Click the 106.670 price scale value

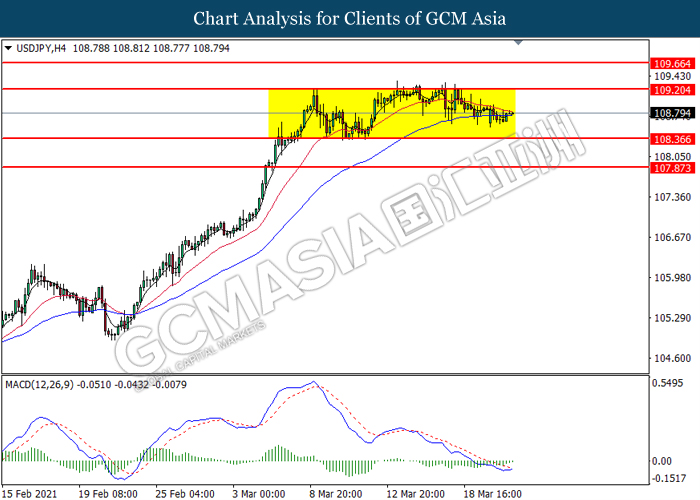pos(672,237)
